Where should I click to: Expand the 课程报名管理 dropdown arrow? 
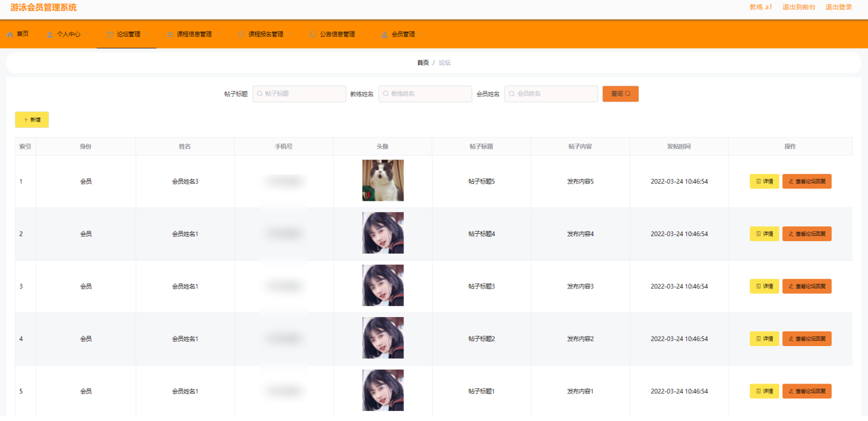tap(289, 34)
